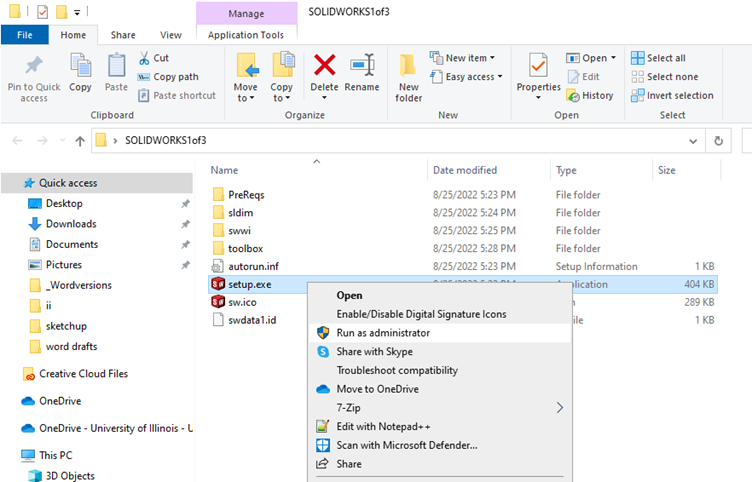Click Paste shortcut in ribbon
Viewport: 752px width, 482px height.
tap(176, 95)
